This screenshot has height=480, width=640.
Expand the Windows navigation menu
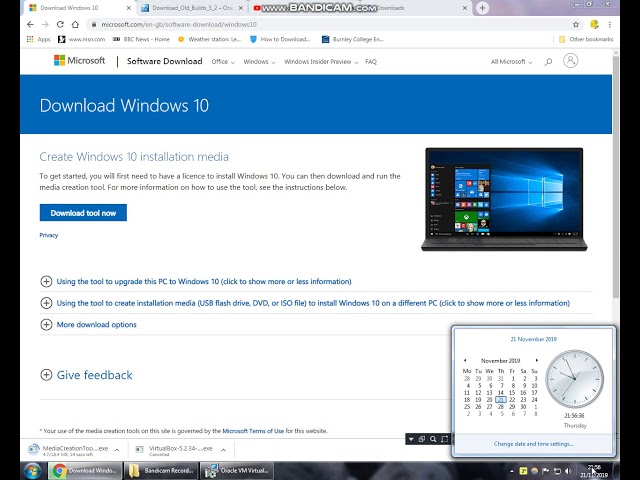(259, 62)
